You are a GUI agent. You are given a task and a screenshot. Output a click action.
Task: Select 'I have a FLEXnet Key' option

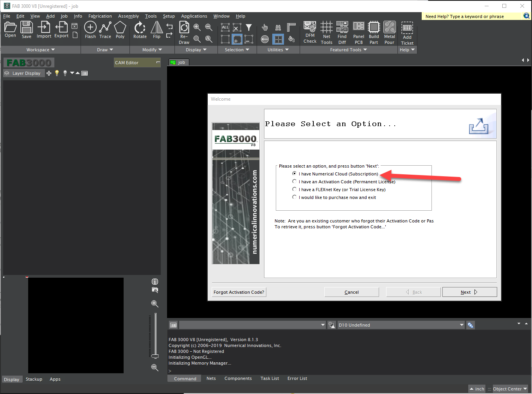295,189
